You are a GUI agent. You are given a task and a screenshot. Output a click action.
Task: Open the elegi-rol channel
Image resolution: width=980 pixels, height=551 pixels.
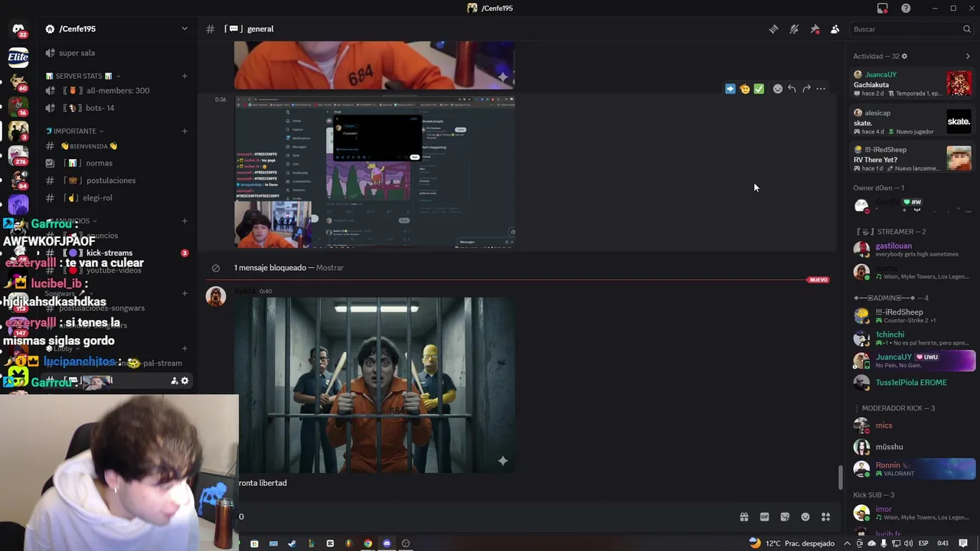[x=116, y=197]
